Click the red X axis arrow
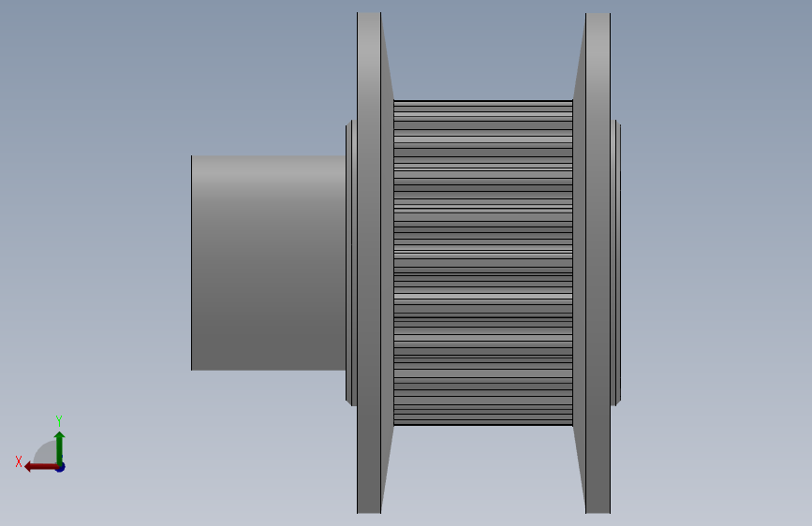Image resolution: width=812 pixels, height=526 pixels. 41,467
